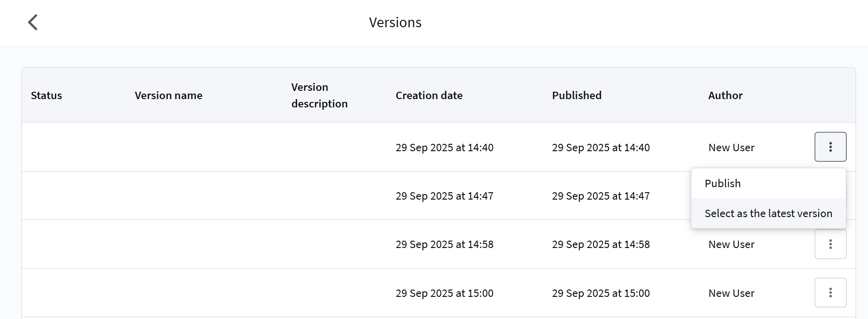Click the Creation date column header
Image resolution: width=868 pixels, height=319 pixels.
429,95
